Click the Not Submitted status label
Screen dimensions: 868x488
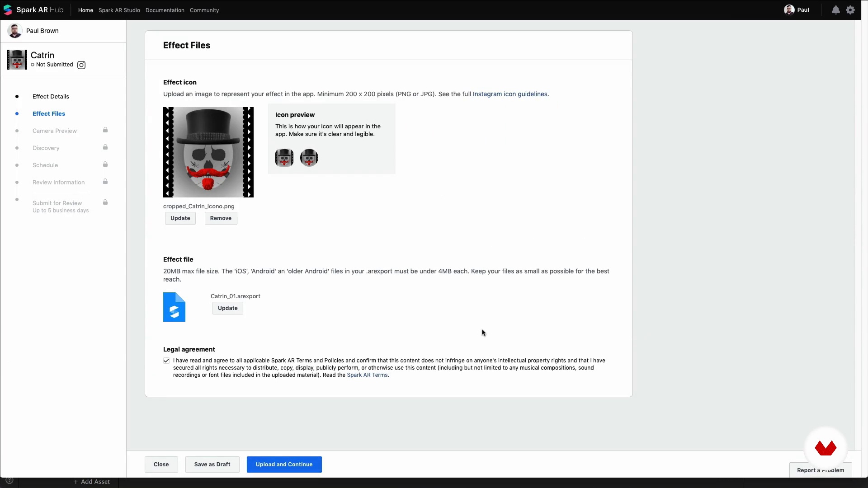pyautogui.click(x=54, y=65)
